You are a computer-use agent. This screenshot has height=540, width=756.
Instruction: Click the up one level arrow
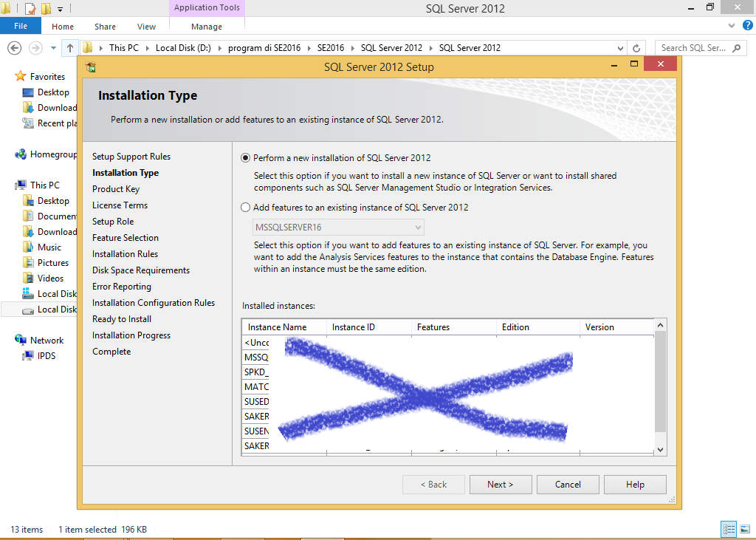pyautogui.click(x=70, y=48)
